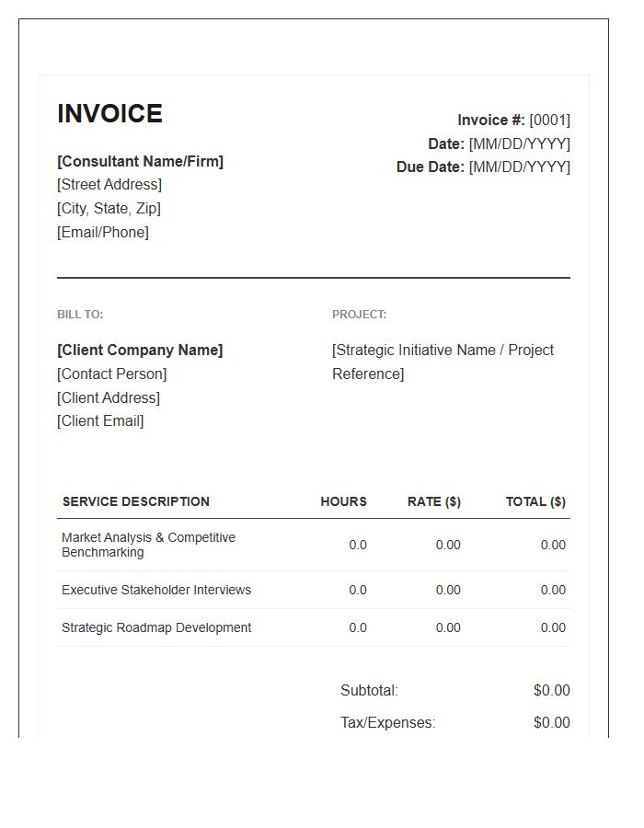The width and height of the screenshot is (644, 828).
Task: Click the BILL TO: label
Action: pyautogui.click(x=80, y=315)
